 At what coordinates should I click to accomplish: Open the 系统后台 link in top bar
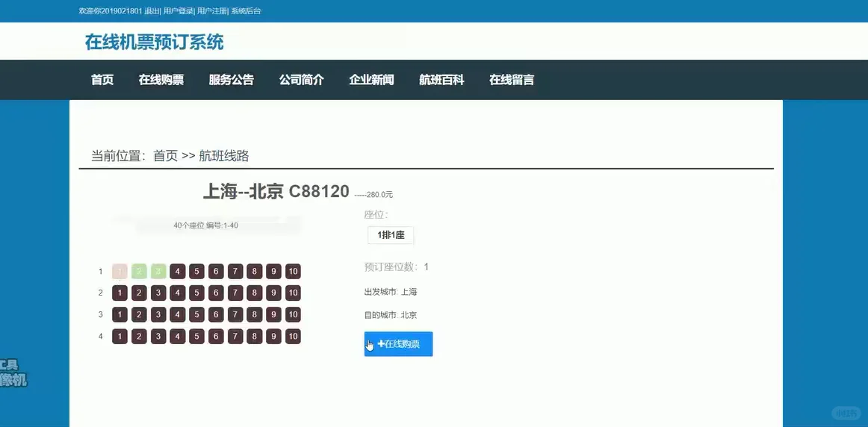click(246, 10)
